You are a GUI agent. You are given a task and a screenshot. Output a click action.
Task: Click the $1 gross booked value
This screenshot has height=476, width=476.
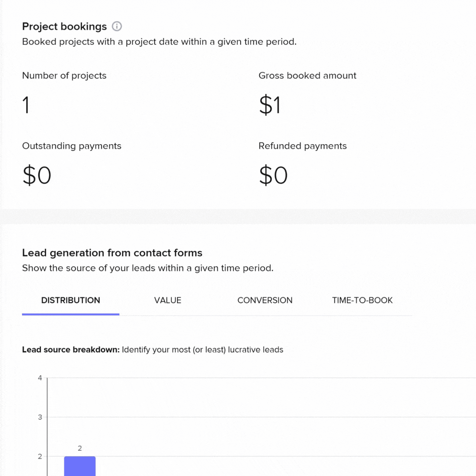(270, 105)
